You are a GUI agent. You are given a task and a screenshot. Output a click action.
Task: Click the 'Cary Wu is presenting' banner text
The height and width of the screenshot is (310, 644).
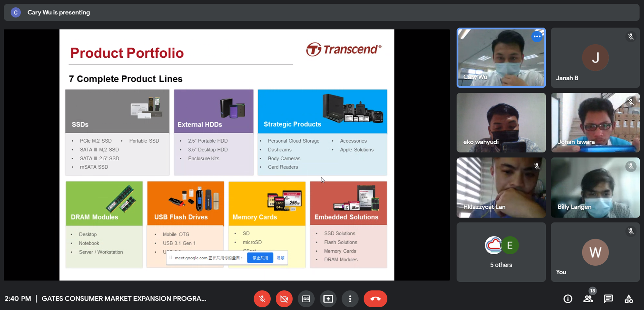[x=59, y=12]
